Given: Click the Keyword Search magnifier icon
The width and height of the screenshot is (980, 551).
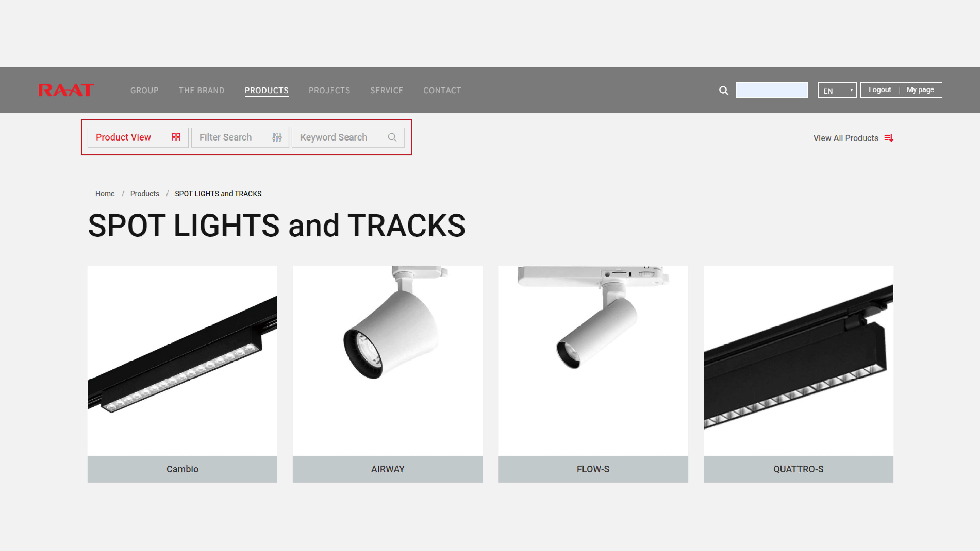Looking at the screenshot, I should coord(392,137).
